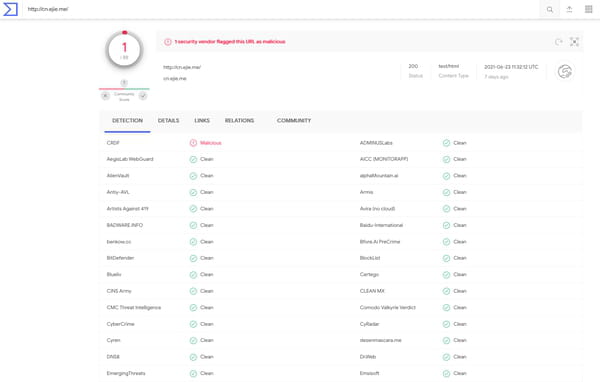Click the AegisLab WebGuard vendor row

click(x=227, y=159)
